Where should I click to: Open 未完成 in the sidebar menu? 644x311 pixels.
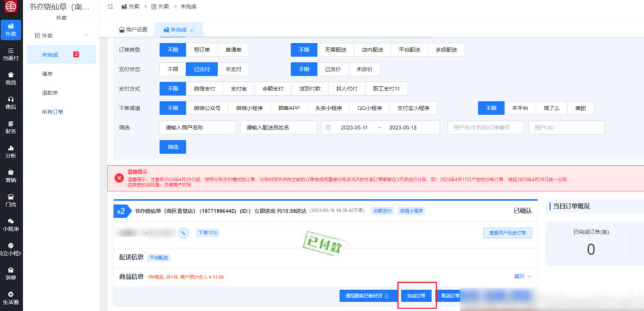point(61,55)
